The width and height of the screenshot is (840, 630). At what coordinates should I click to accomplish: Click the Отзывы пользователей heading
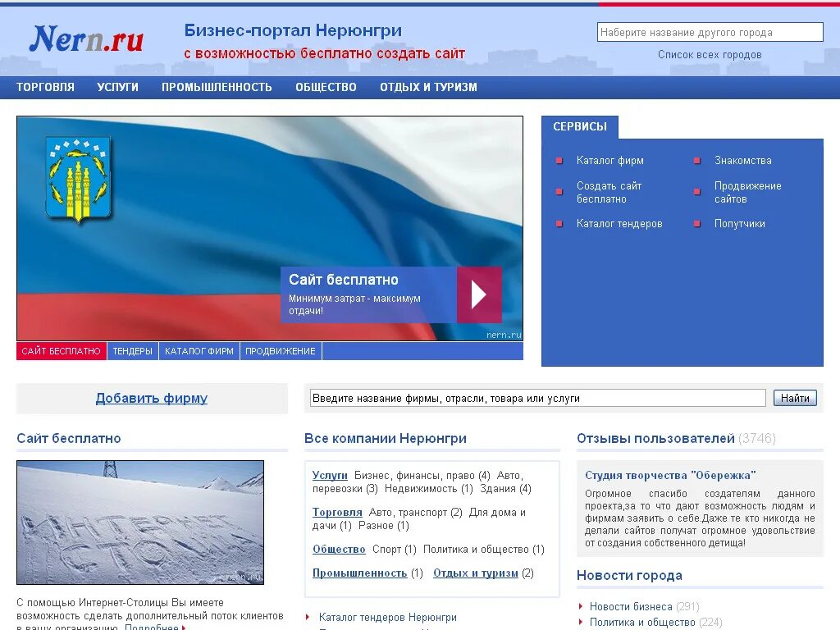(655, 438)
